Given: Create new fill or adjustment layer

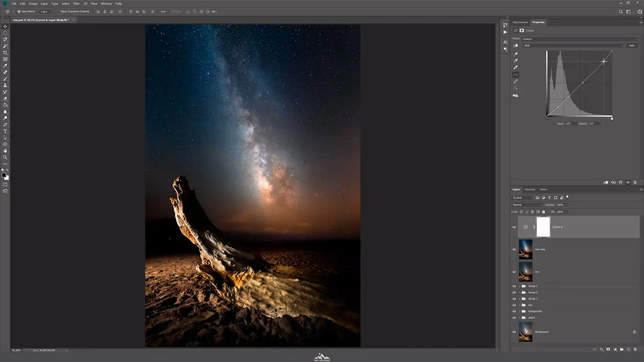Looking at the screenshot, I should pos(615,349).
